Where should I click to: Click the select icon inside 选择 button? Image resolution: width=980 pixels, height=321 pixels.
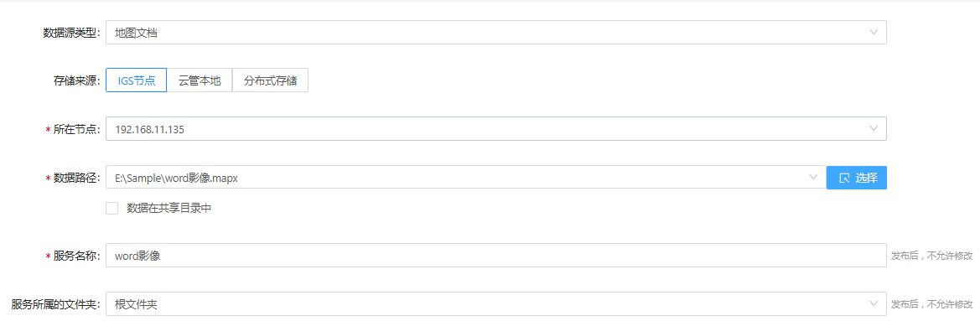click(844, 178)
